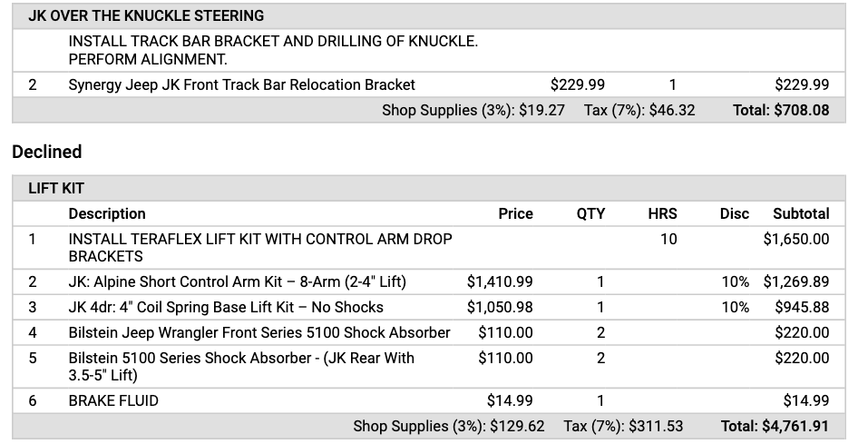The width and height of the screenshot is (868, 444).
Task: Click the Subtotal column header
Action: click(x=800, y=213)
